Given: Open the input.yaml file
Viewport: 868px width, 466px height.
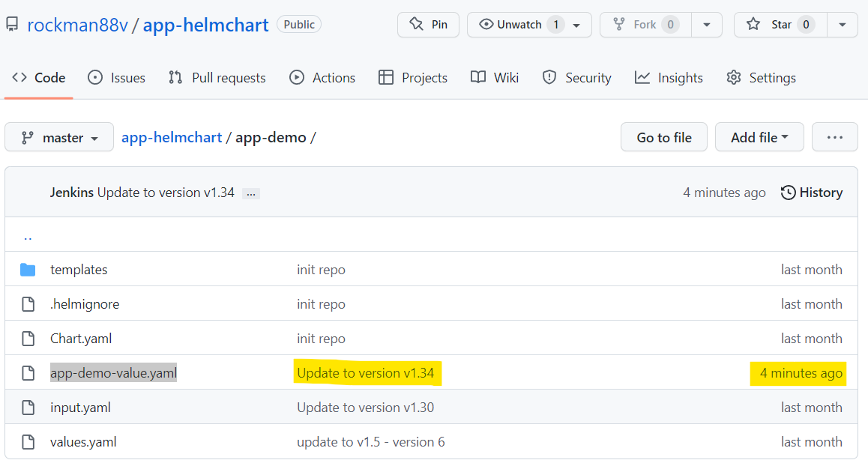Looking at the screenshot, I should [80, 408].
